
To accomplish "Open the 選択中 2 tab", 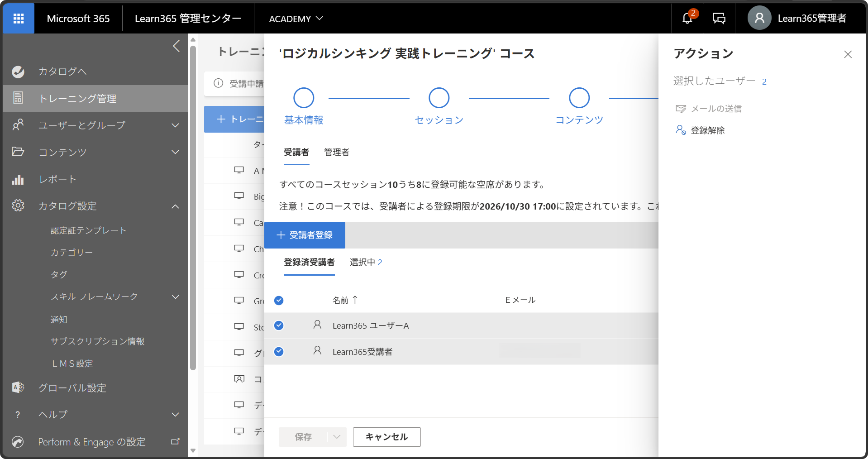I will pyautogui.click(x=366, y=262).
